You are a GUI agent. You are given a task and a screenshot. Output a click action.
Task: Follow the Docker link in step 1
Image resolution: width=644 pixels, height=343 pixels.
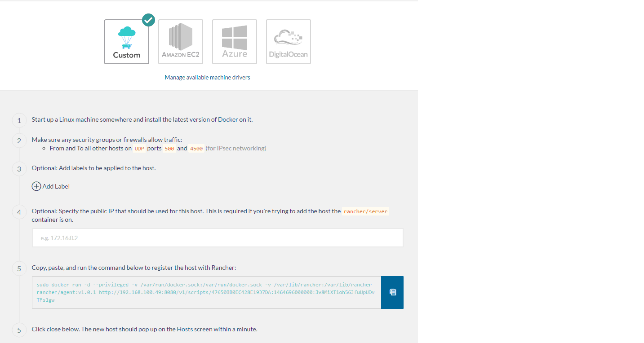[228, 119]
